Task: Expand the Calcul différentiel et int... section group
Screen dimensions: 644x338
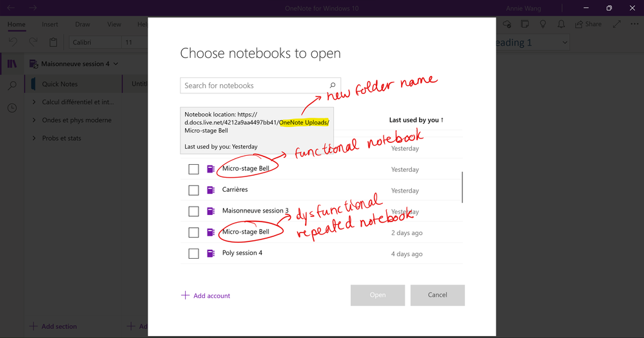Action: point(34,102)
